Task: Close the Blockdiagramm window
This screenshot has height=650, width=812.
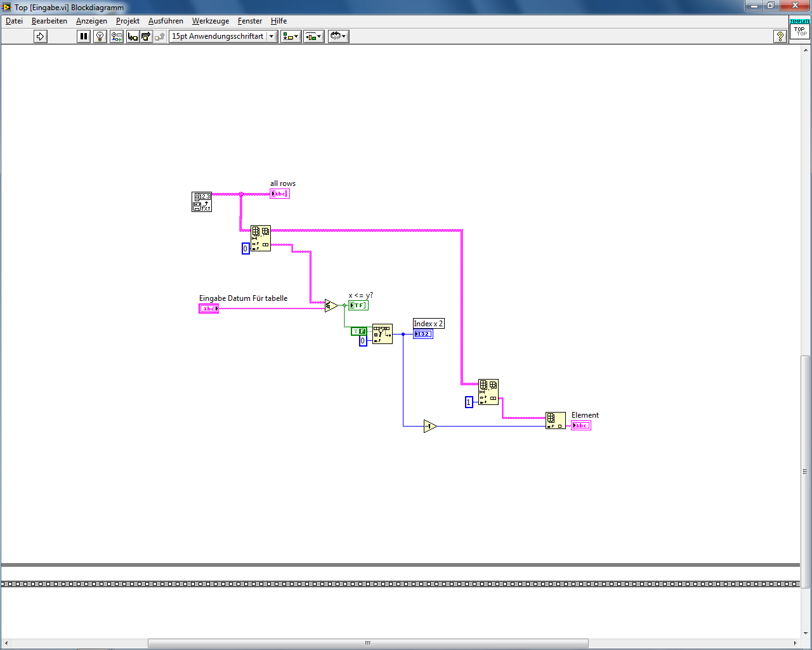Action: (x=795, y=6)
